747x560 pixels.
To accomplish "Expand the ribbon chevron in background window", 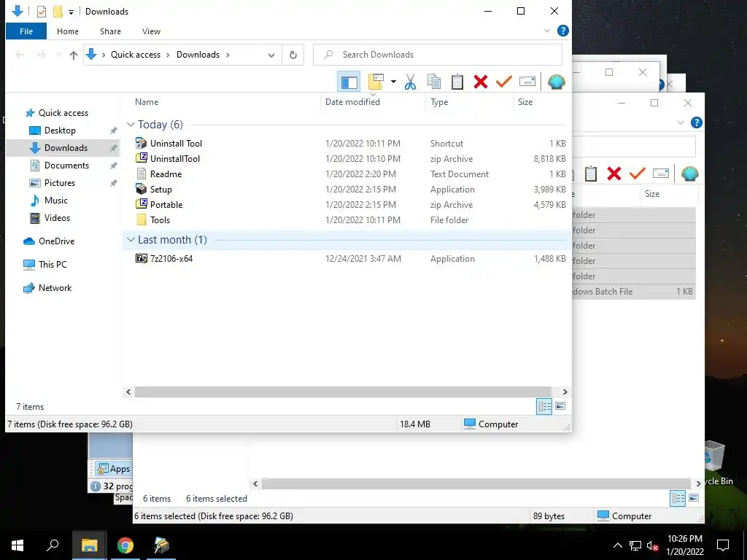I will (x=681, y=122).
